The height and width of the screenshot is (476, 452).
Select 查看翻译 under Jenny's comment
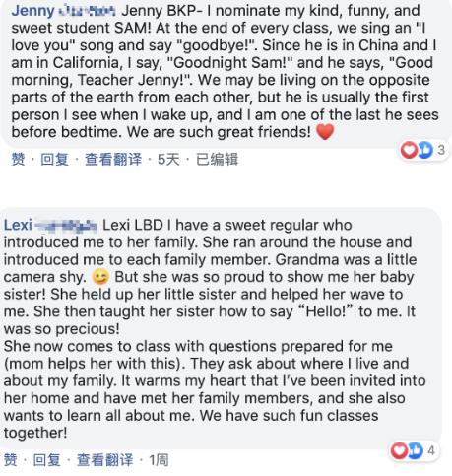click(x=113, y=160)
